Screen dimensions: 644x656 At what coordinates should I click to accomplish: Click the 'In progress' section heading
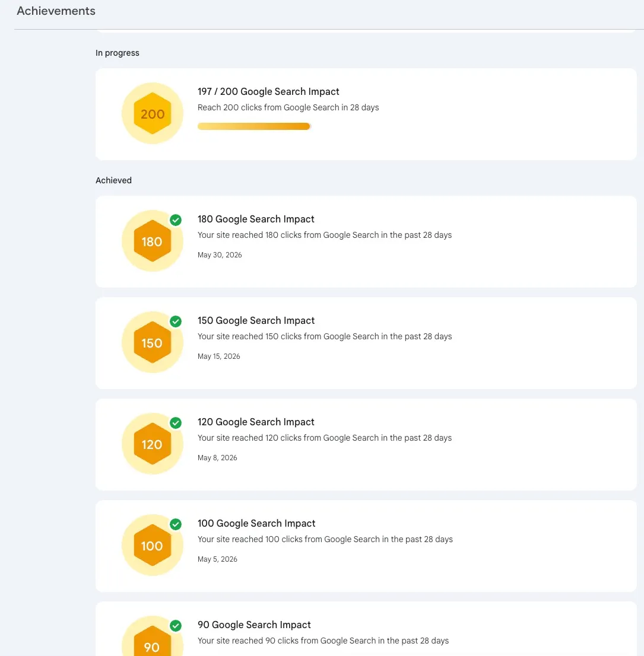pos(118,53)
